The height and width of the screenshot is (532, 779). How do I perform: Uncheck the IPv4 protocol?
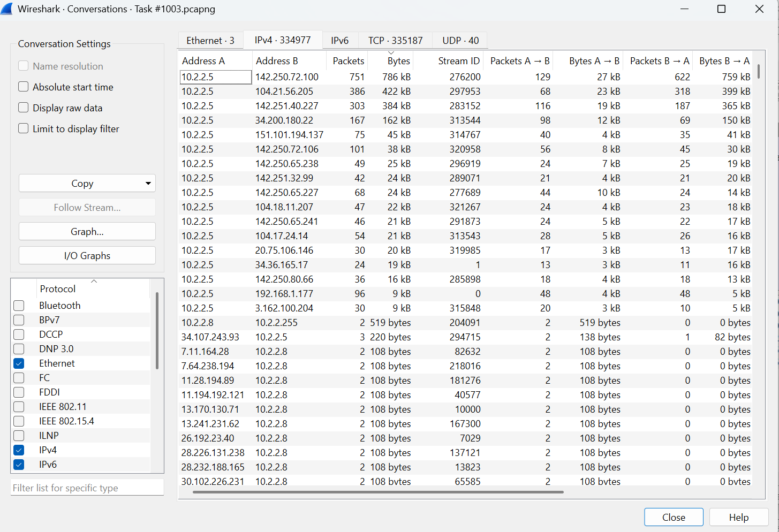point(19,450)
